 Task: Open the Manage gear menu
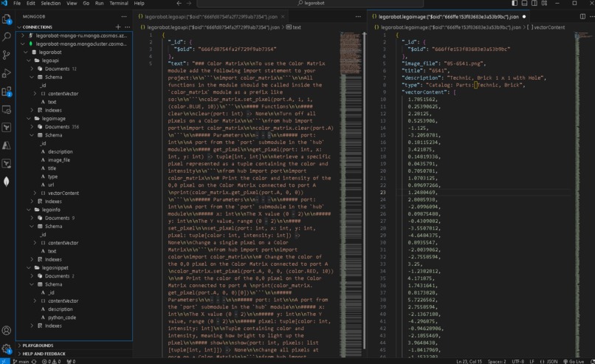(7, 348)
